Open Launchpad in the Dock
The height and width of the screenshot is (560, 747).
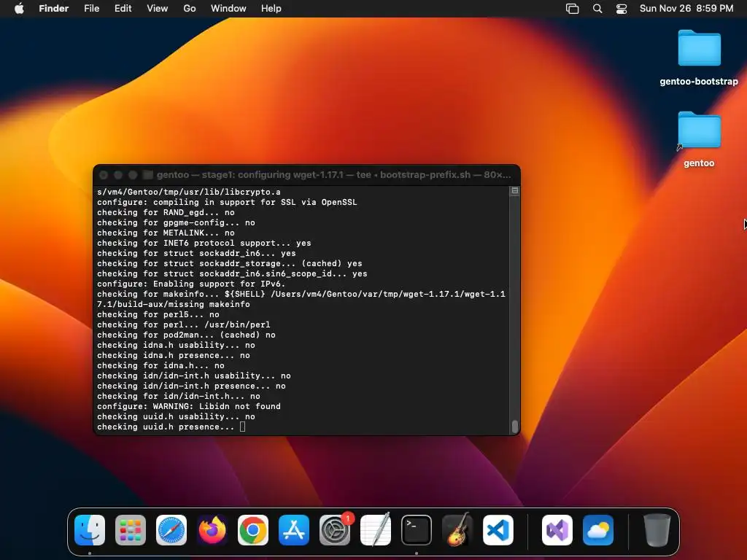[131, 529]
